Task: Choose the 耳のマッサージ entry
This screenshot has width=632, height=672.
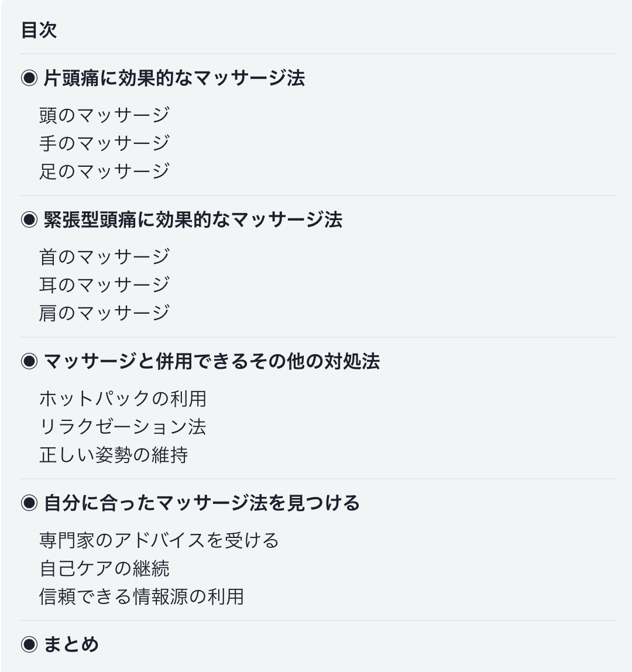Action: [105, 284]
